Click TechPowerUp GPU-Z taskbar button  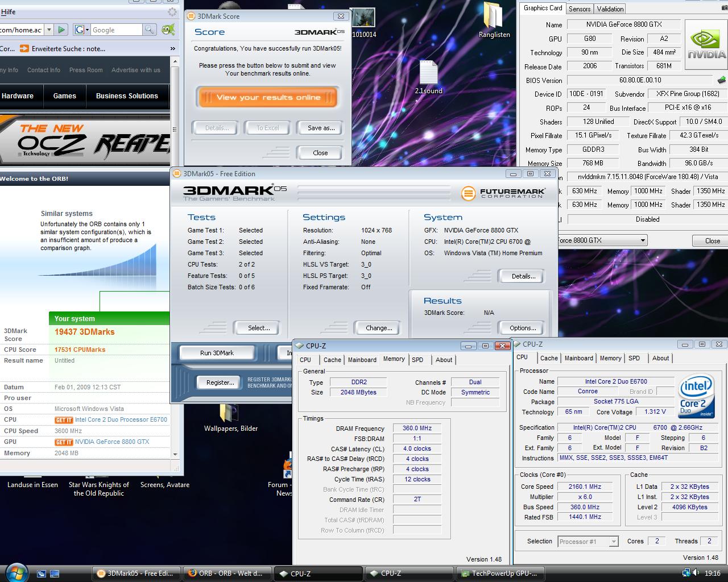(x=499, y=573)
